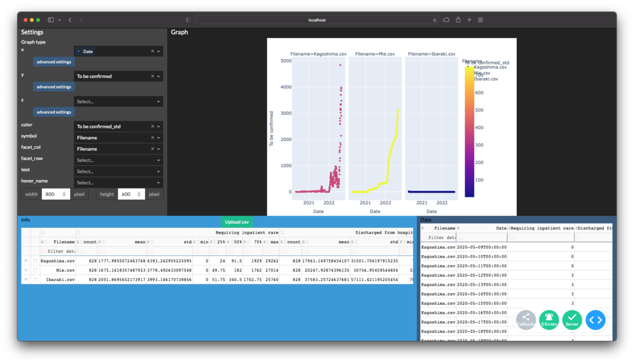Delete the Kagoshima.csv row with x
The width and height of the screenshot is (634, 364).
coord(26,261)
